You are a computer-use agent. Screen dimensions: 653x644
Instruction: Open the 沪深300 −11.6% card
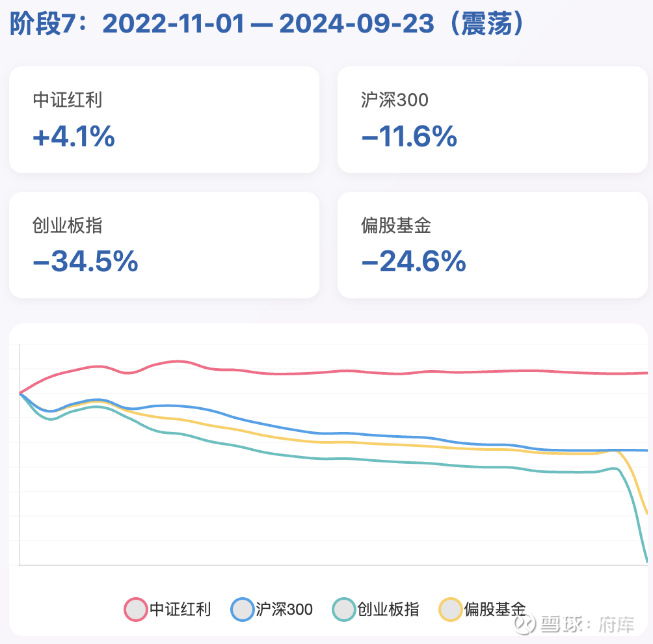pyautogui.click(x=492, y=120)
